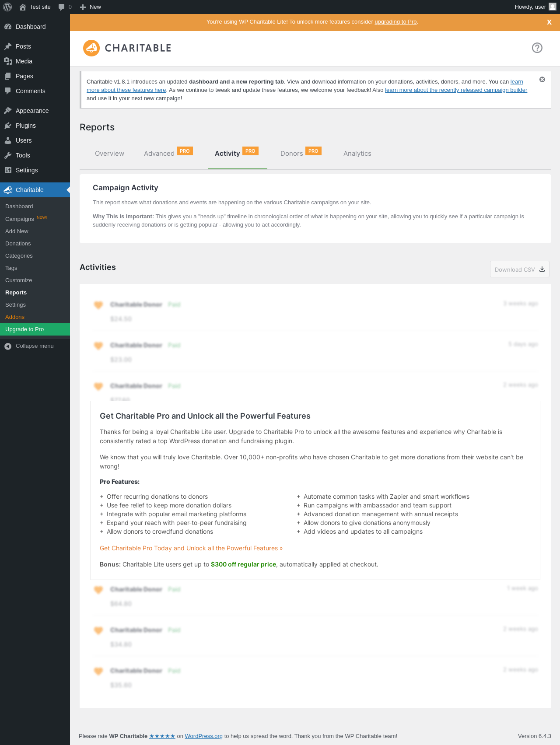Click the Charitable megaphone logo
The height and width of the screenshot is (745, 560).
(91, 48)
